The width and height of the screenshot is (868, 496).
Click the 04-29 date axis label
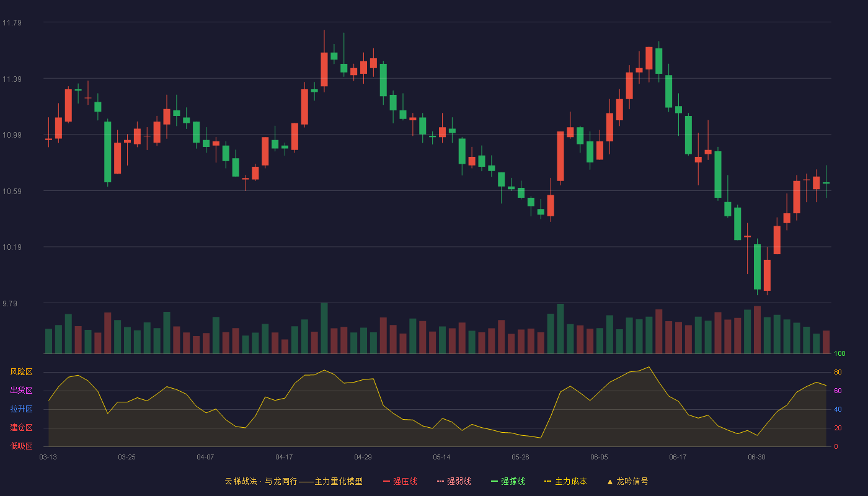(363, 457)
